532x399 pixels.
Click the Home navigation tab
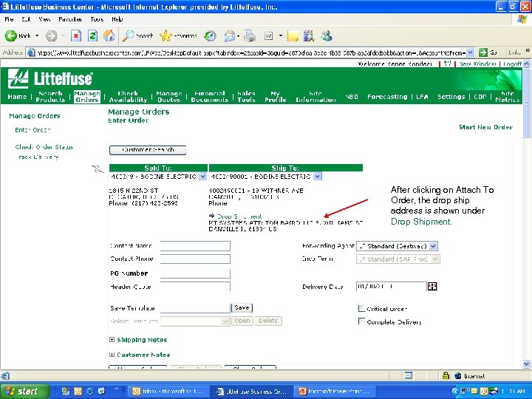coord(17,97)
